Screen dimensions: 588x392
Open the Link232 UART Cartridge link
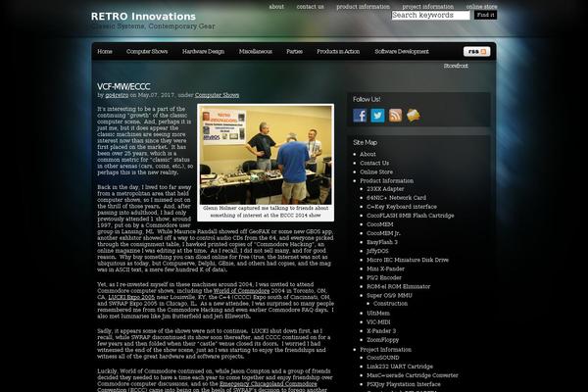(x=400, y=367)
